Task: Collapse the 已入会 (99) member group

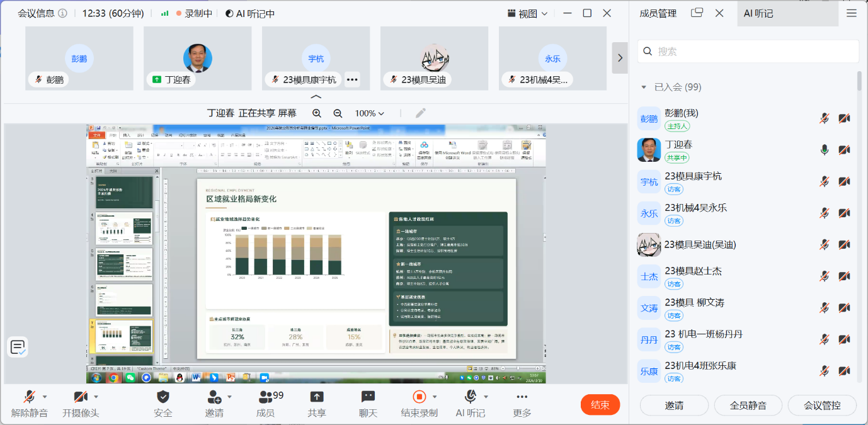Action: [x=644, y=88]
